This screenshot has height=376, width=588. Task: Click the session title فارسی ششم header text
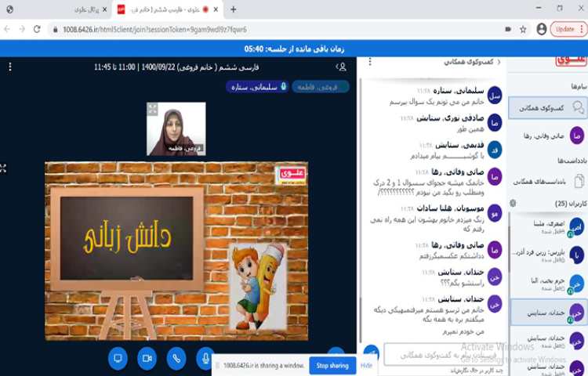[x=176, y=67]
